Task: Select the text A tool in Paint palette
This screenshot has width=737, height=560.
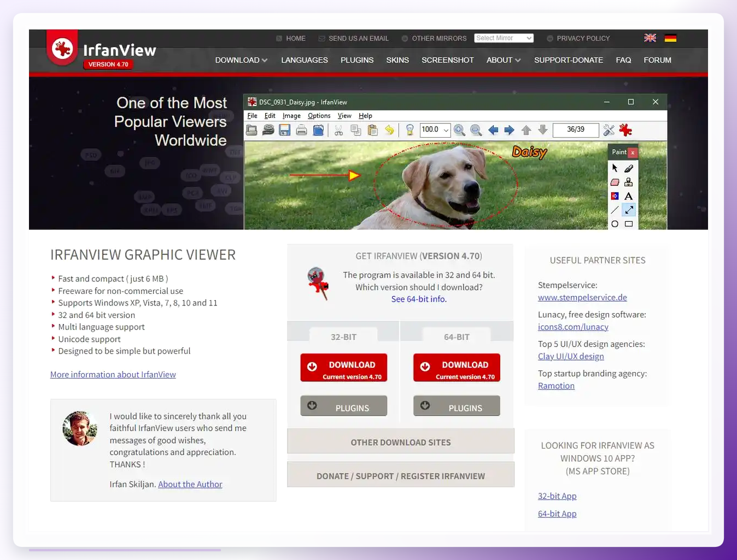Action: click(x=629, y=196)
